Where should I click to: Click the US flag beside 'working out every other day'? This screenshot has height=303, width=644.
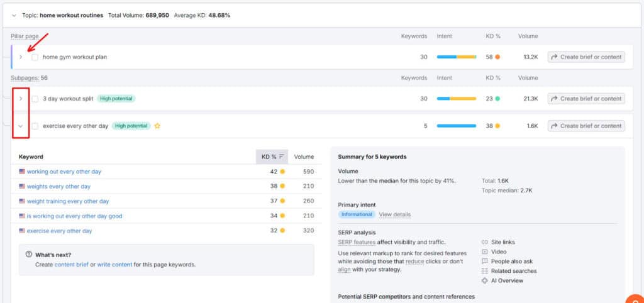22,172
